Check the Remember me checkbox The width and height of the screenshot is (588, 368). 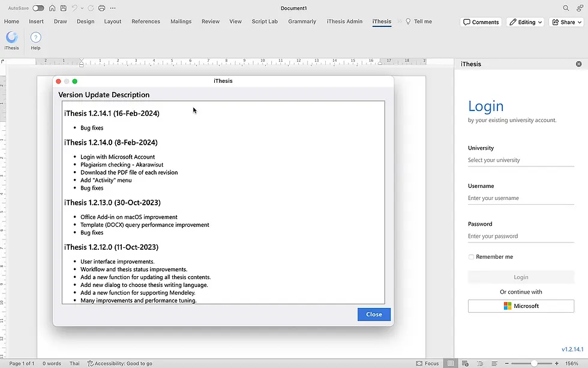point(471,257)
